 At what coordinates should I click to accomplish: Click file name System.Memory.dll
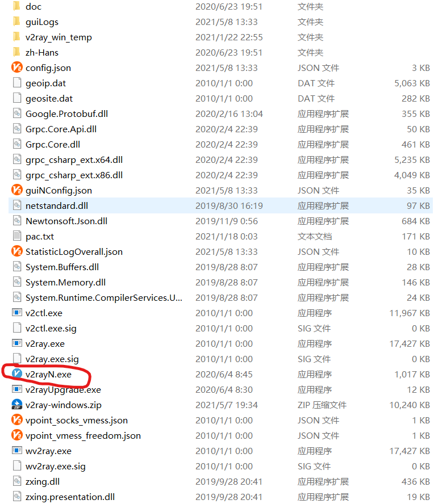(x=66, y=283)
